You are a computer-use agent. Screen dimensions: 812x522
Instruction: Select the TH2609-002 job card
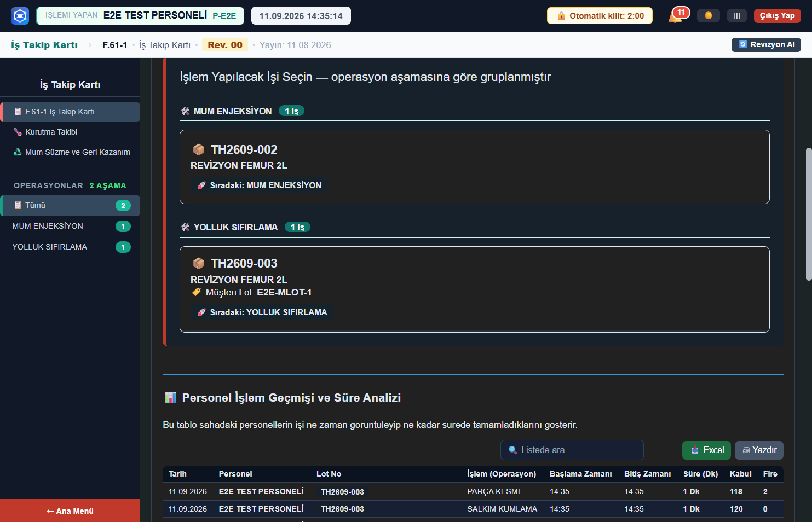pos(475,167)
